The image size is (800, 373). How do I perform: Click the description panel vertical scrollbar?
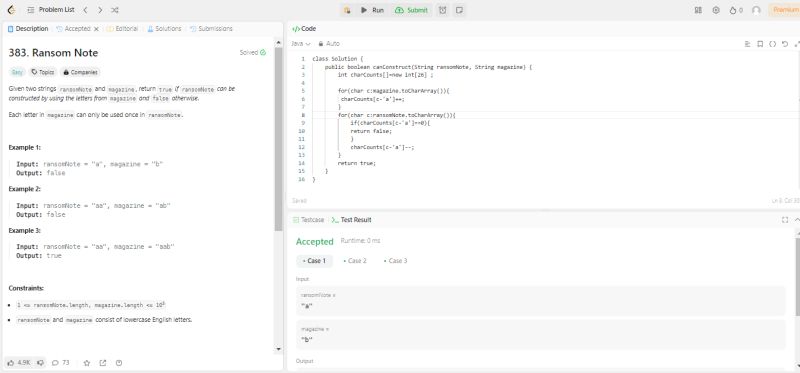pyautogui.click(x=279, y=138)
